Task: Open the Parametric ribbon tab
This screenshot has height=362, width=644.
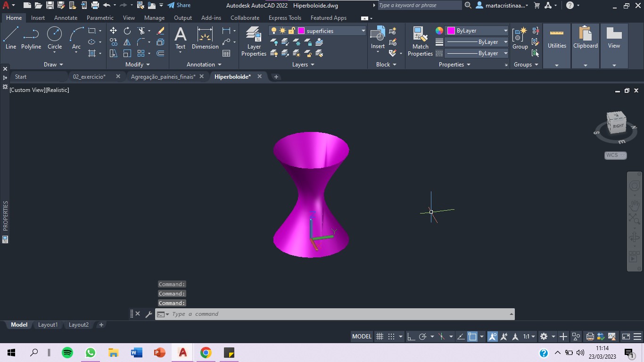Action: pos(100,18)
